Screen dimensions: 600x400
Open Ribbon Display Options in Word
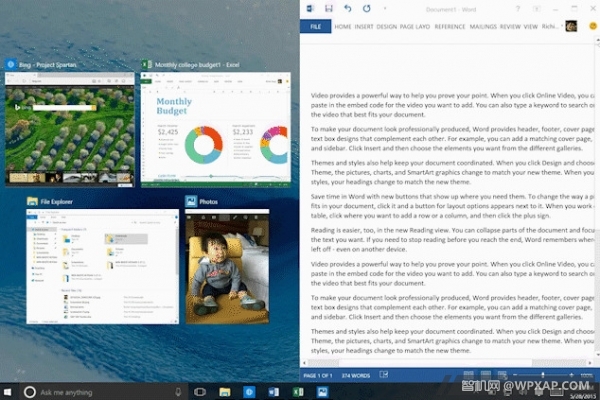536,9
